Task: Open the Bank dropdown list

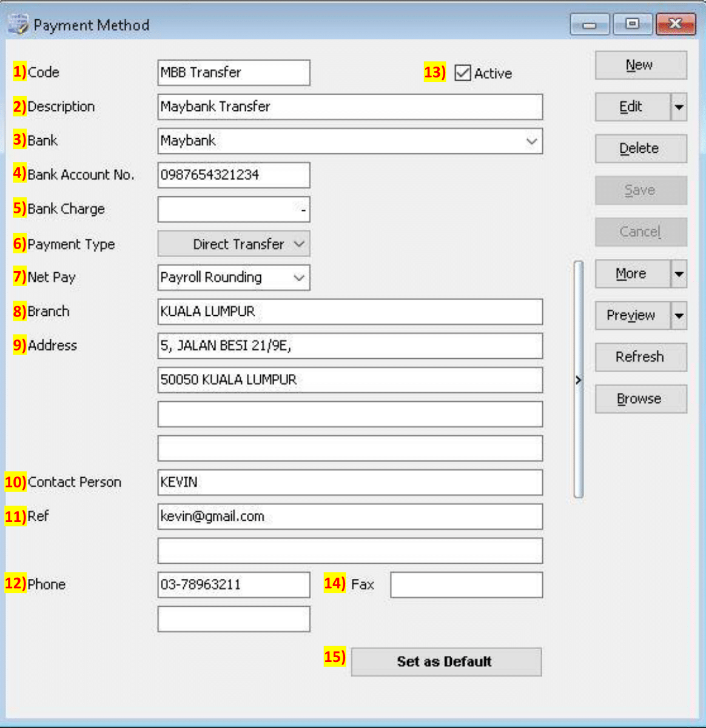Action: (x=531, y=141)
